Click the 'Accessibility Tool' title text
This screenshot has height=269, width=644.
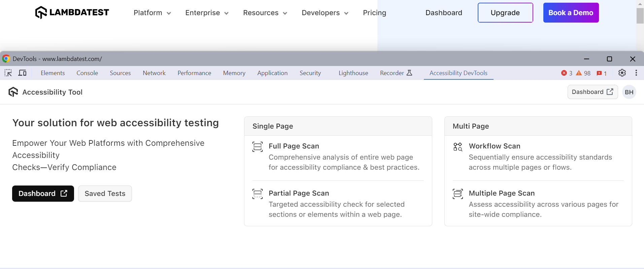[53, 92]
